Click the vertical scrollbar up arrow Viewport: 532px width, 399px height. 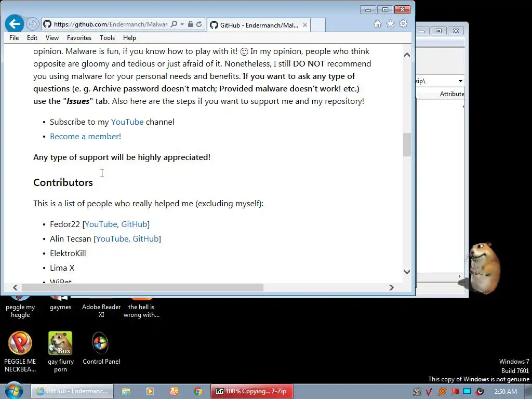407,55
